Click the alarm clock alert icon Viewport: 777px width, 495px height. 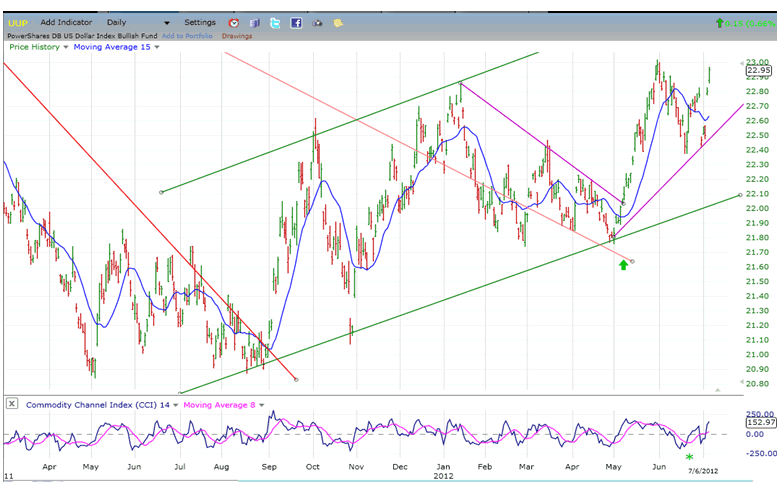(x=233, y=22)
